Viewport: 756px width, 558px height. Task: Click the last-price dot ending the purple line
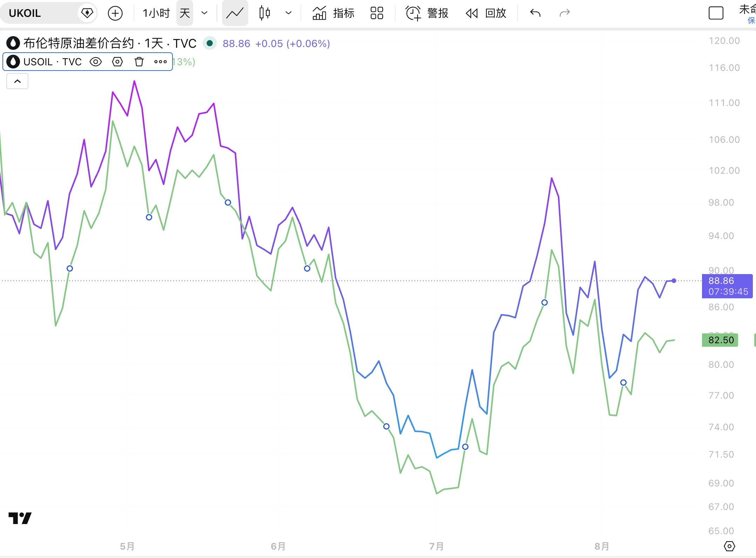point(674,281)
